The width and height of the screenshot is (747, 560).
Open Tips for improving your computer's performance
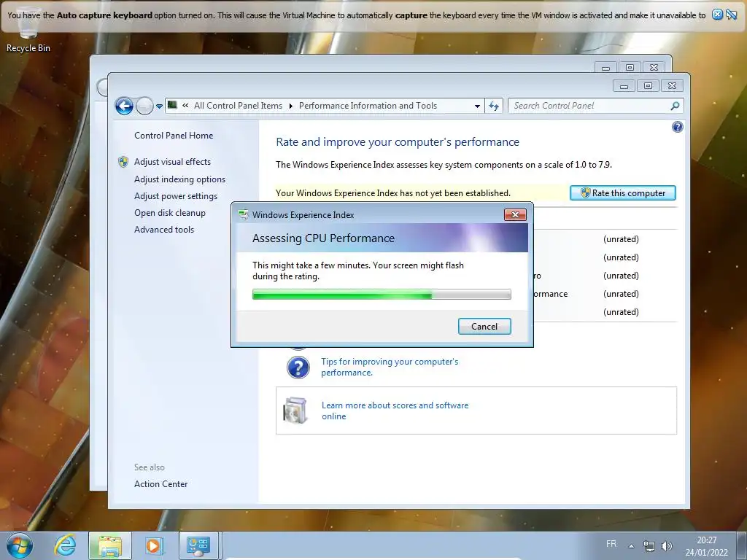pos(390,367)
